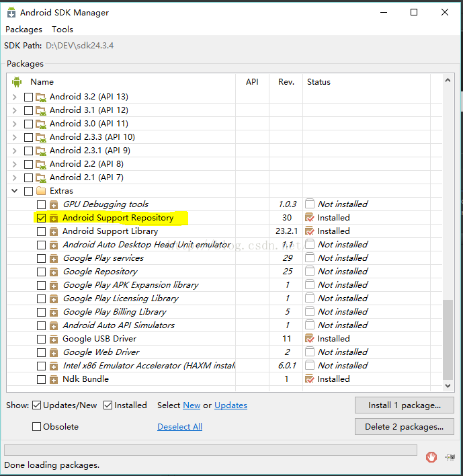Image resolution: width=463 pixels, height=476 pixels.
Task: Toggle the Updates/New show filter checkbox
Action: click(36, 405)
